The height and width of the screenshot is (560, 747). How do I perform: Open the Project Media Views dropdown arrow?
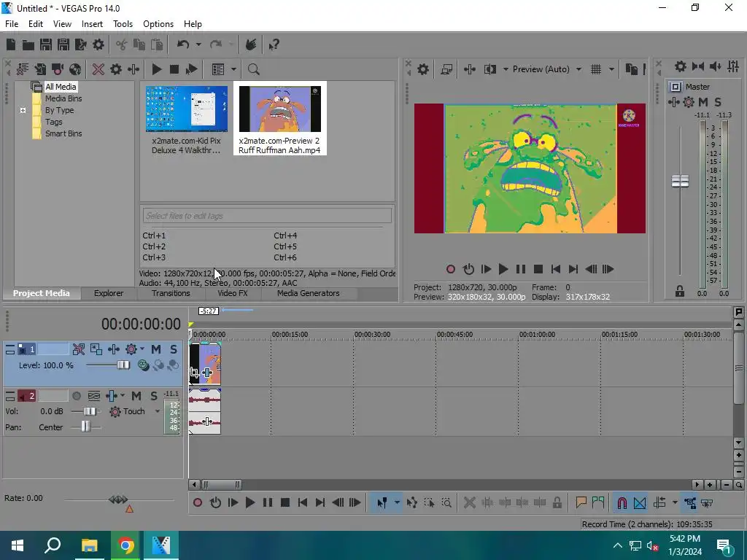click(234, 69)
